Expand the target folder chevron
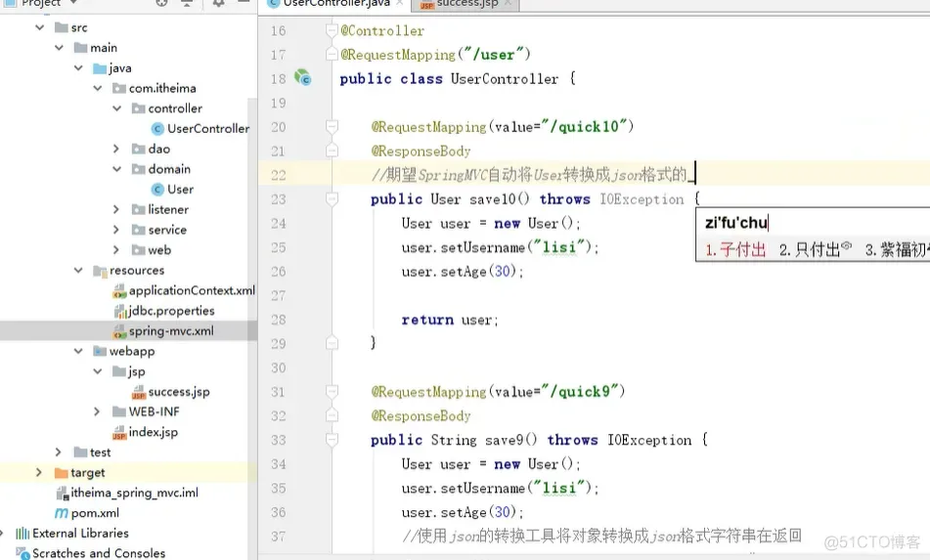Image resolution: width=930 pixels, height=560 pixels. pyautogui.click(x=39, y=472)
